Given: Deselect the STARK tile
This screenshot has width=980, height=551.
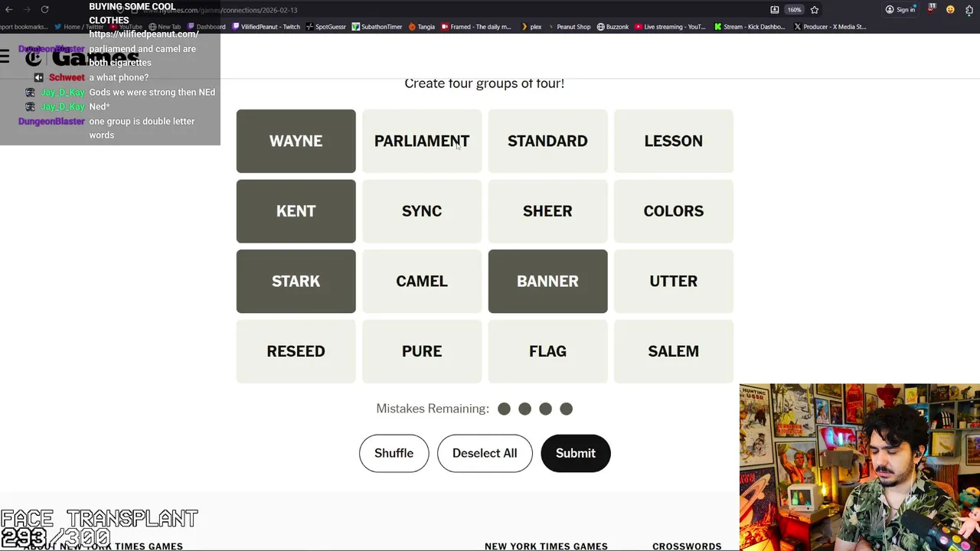Looking at the screenshot, I should 296,281.
